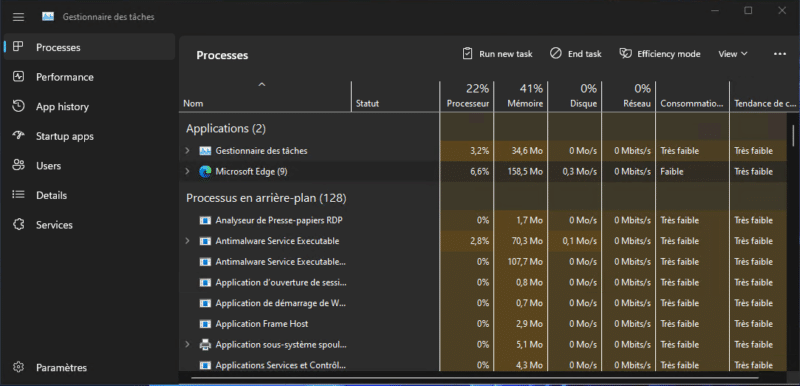Viewport: 800px width, 386px height.
Task: Click the printer icon of spooler subsystem
Action: [205, 345]
